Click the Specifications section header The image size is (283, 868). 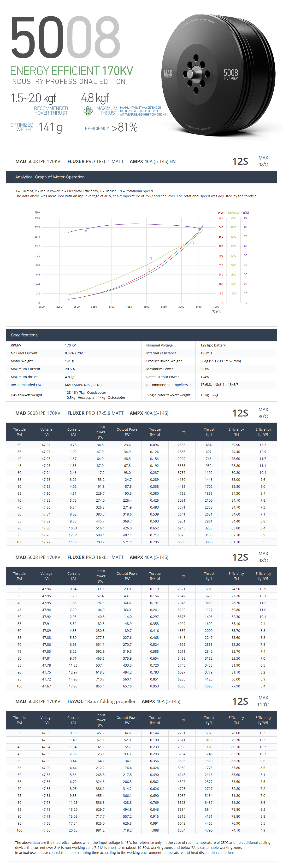24,335
